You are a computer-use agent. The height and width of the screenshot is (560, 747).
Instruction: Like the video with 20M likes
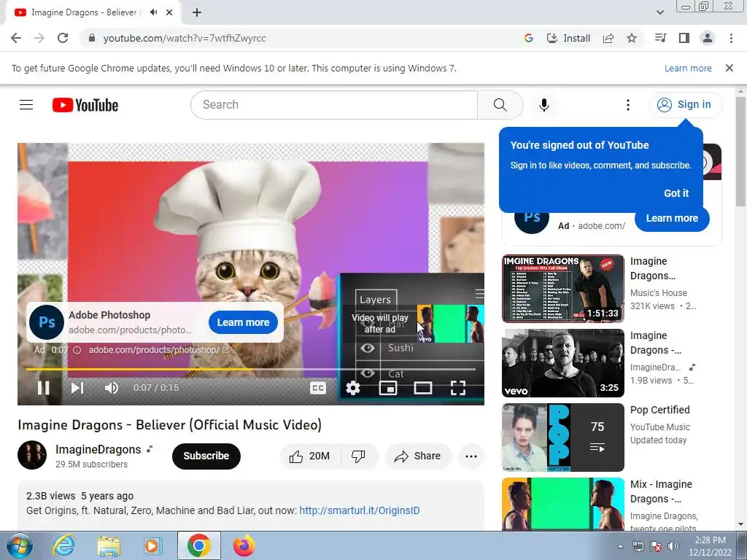click(309, 456)
